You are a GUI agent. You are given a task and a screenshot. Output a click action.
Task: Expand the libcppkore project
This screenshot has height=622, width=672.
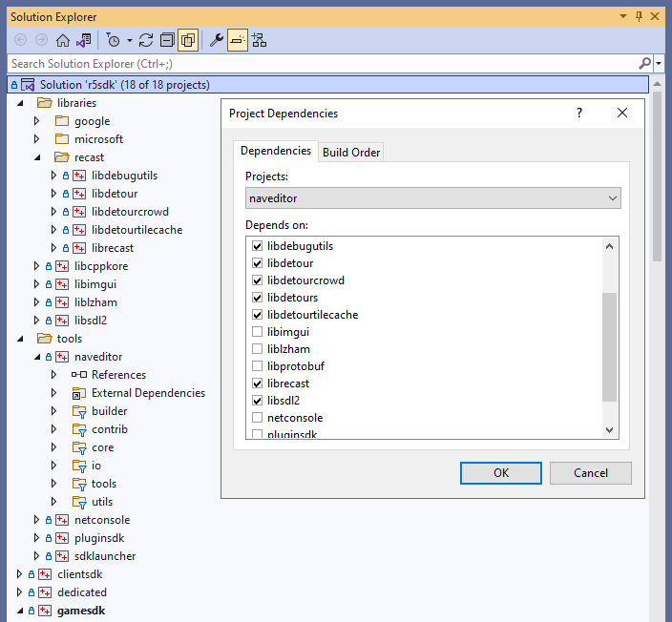[x=37, y=265]
